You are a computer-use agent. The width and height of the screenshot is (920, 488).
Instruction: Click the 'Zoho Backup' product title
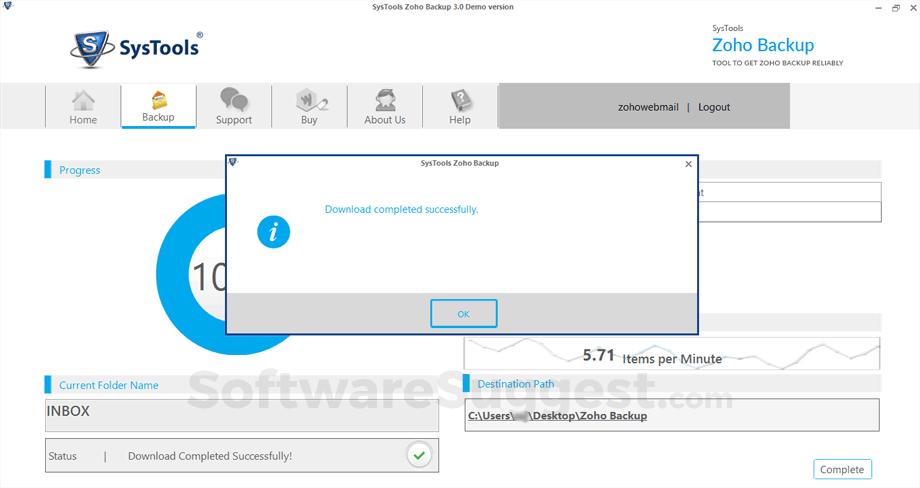(763, 45)
